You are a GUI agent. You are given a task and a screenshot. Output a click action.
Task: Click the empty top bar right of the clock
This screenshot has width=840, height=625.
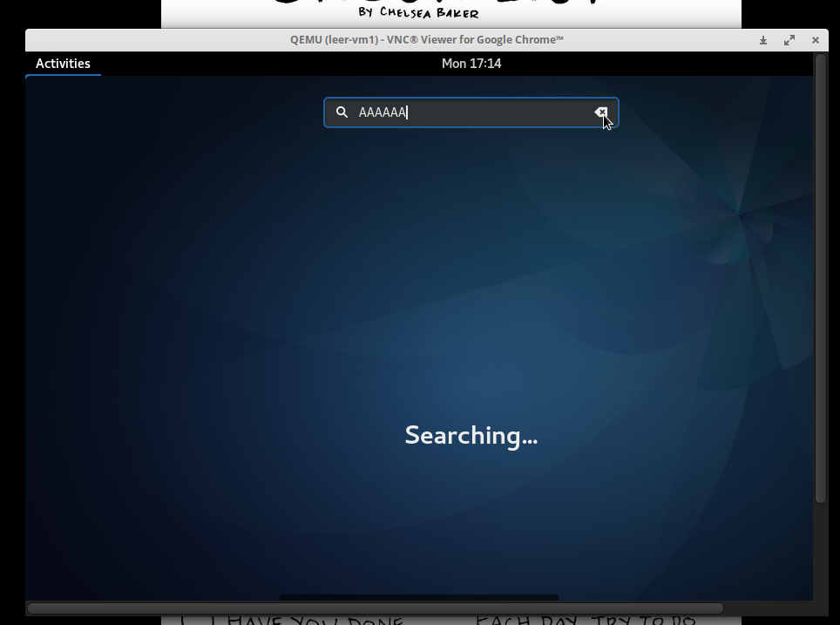pyautogui.click(x=654, y=64)
